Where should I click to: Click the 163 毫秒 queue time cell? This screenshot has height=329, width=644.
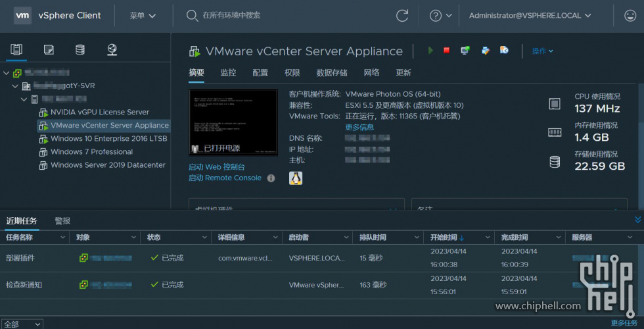(373, 284)
